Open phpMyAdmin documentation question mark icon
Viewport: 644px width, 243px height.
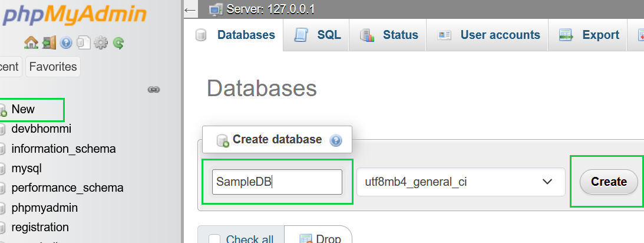(x=66, y=42)
